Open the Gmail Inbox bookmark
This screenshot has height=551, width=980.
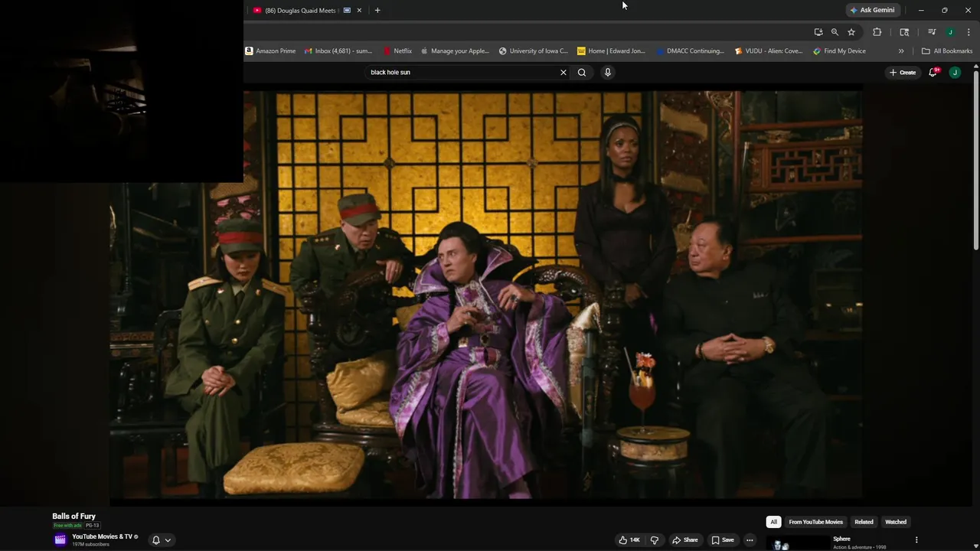pyautogui.click(x=338, y=51)
